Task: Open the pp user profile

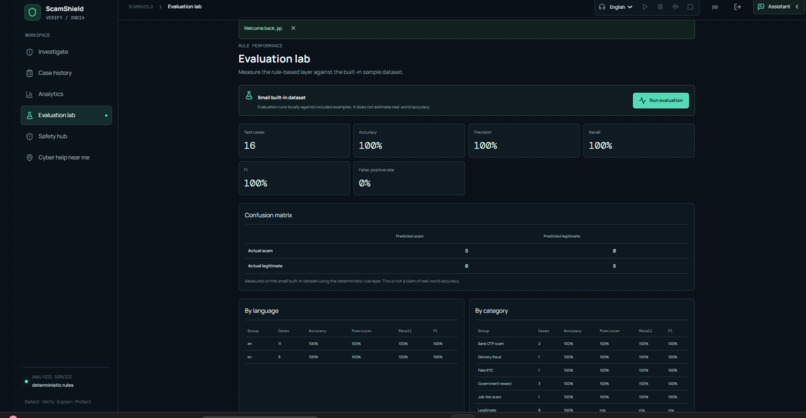Action: (715, 7)
